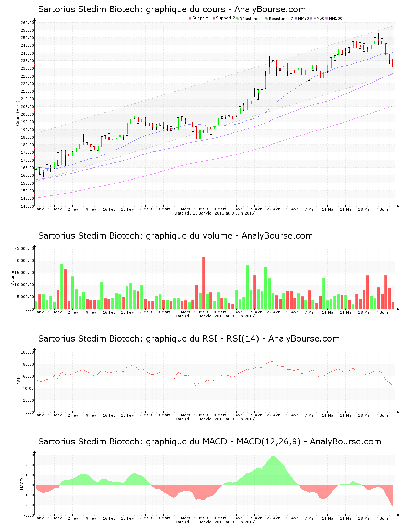Click the green Résistance 1 legend swatch
Image resolution: width=412 pixels, height=532 pixels.
pos(237,18)
